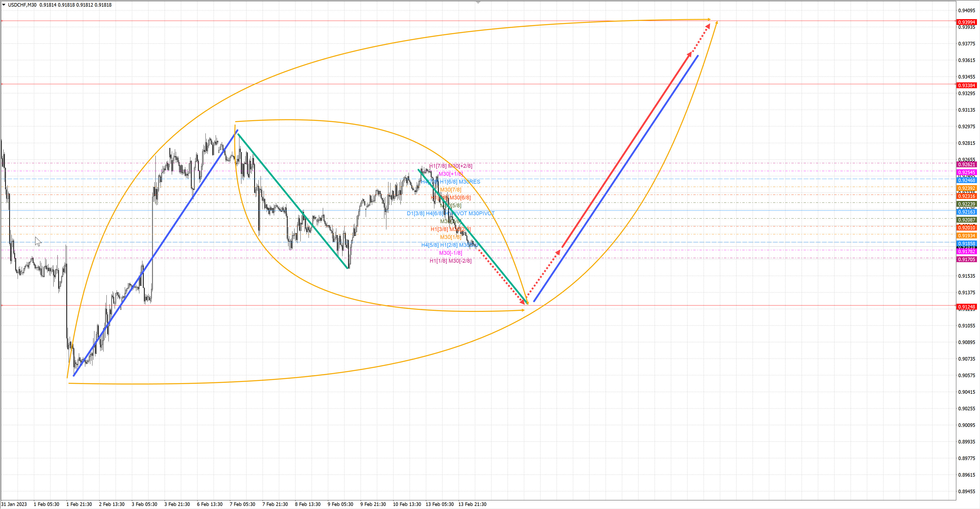Click the 0.91248 red price tag
Screen dimensions: 980x509
pyautogui.click(x=966, y=307)
